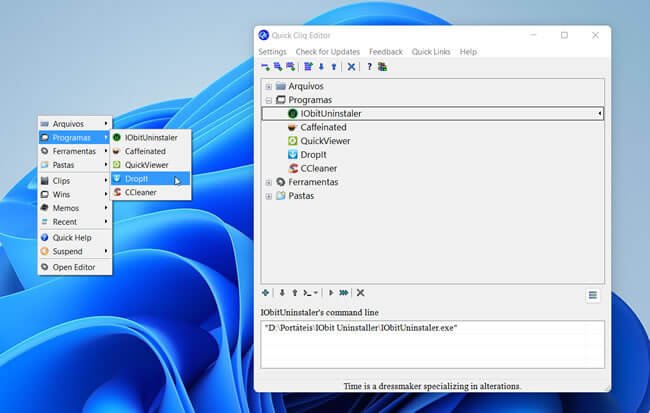Click Open Editor in popup menu

click(75, 267)
